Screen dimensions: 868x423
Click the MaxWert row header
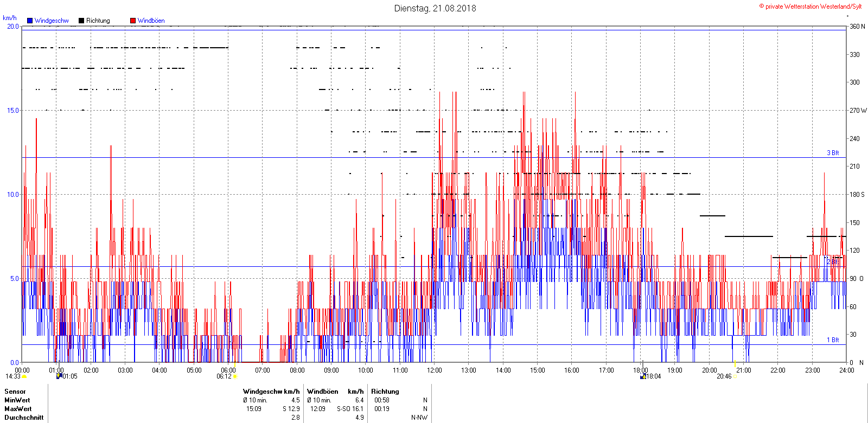[18, 409]
